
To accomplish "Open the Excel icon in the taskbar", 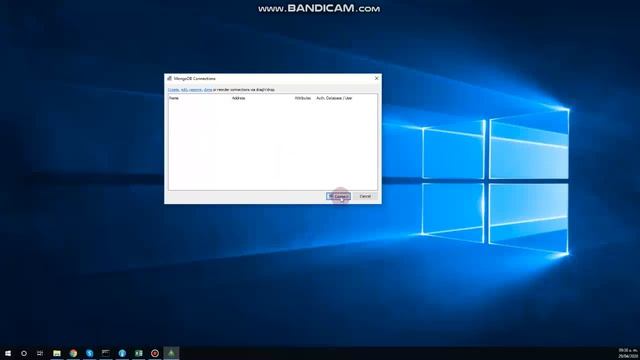I will click(x=139, y=353).
